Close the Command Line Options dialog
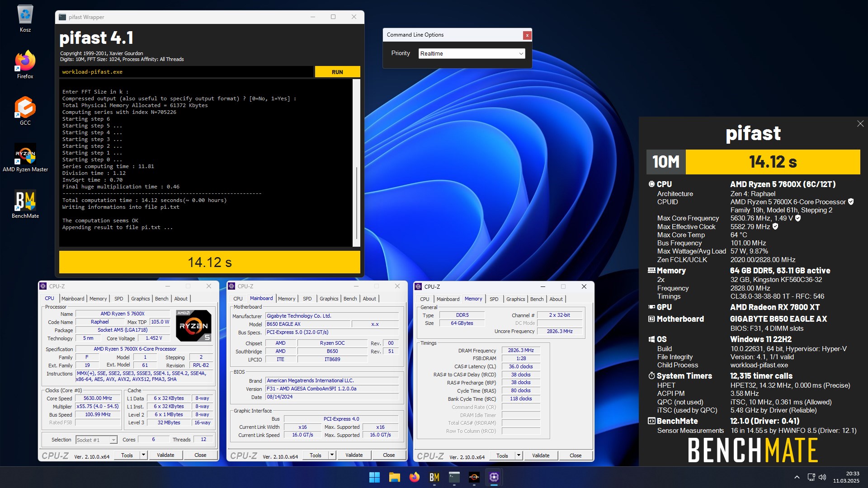This screenshot has height=488, width=868. (x=527, y=35)
